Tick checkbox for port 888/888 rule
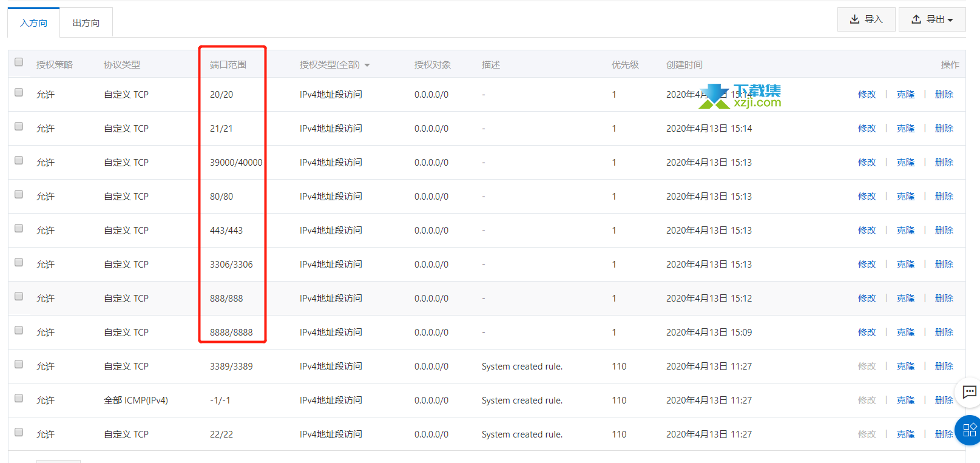Image resolution: width=980 pixels, height=463 pixels. (19, 296)
